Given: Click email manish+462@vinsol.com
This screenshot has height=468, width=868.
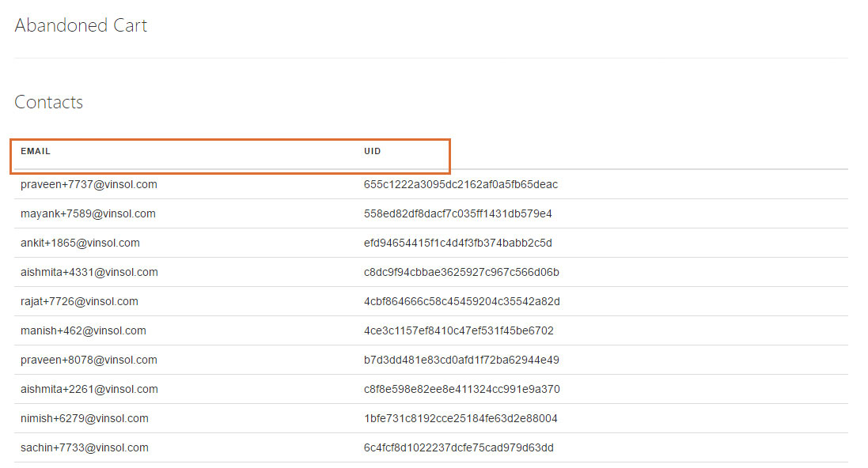Looking at the screenshot, I should 83,330.
